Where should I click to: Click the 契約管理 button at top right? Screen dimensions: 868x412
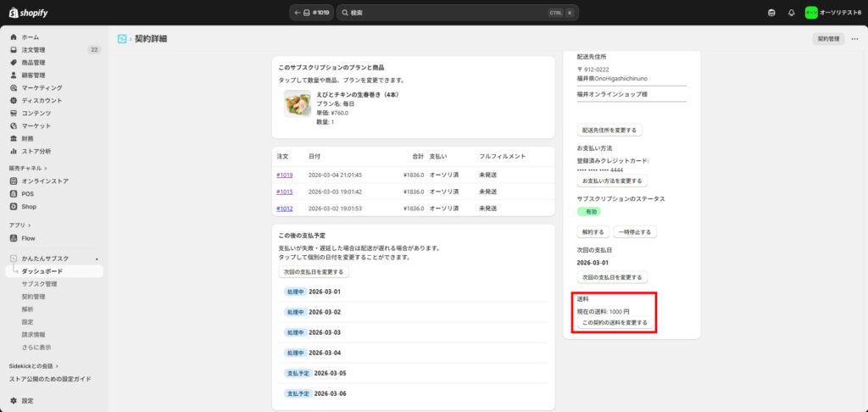pos(827,39)
